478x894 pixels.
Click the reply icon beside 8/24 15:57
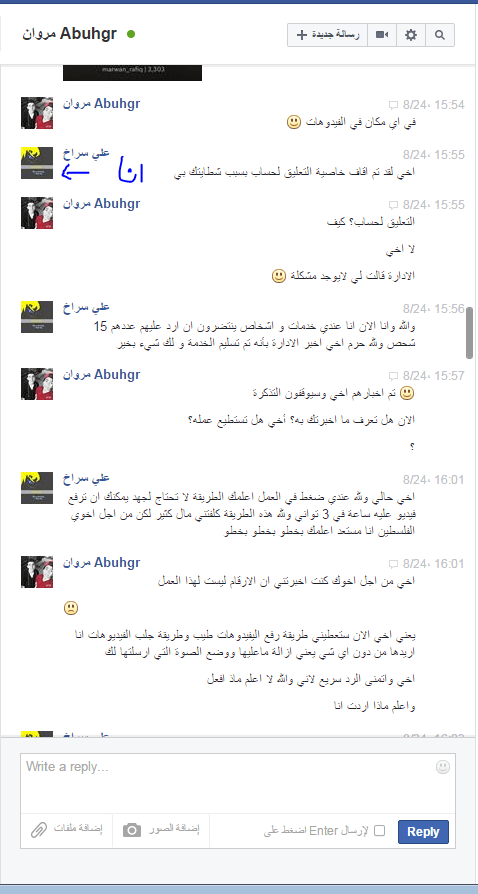(x=393, y=376)
